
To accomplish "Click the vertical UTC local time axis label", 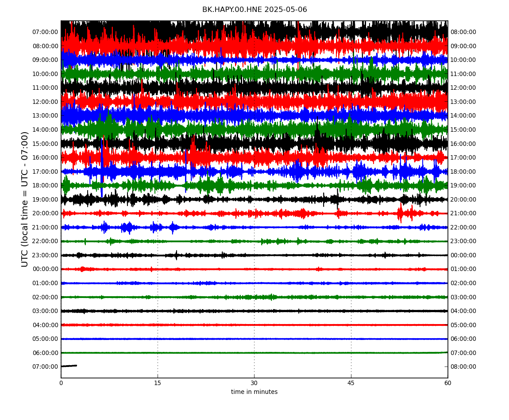I will tap(25, 199).
